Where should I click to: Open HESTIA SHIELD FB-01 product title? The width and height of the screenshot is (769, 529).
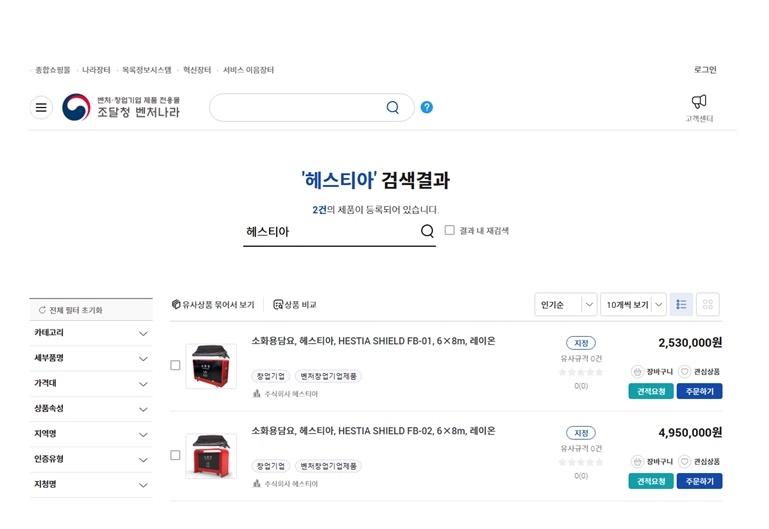(373, 341)
